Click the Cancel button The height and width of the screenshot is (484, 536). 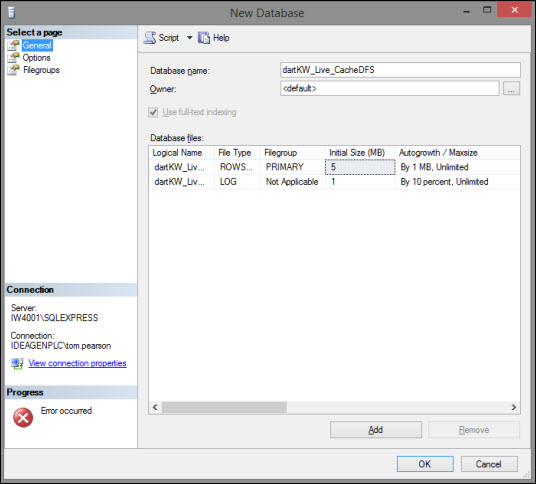click(489, 464)
